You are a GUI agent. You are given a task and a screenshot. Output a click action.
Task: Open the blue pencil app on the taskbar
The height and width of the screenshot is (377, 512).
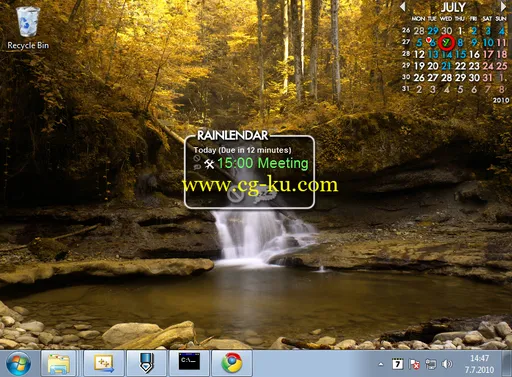pos(146,363)
